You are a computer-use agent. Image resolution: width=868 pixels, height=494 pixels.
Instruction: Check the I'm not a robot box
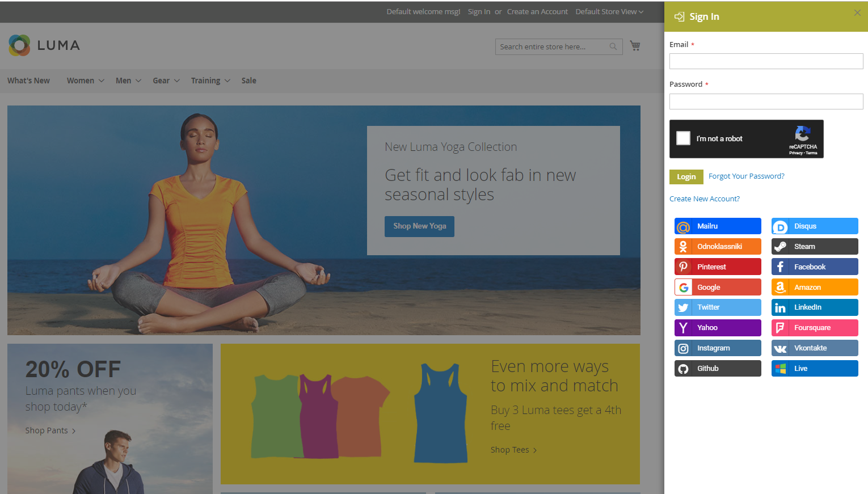pos(684,138)
